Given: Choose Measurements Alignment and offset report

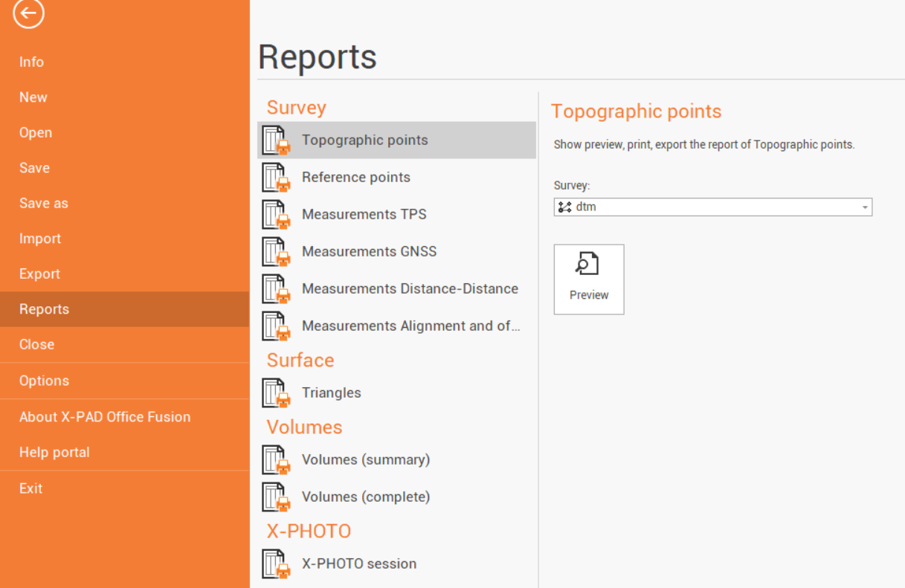Looking at the screenshot, I should [x=410, y=326].
